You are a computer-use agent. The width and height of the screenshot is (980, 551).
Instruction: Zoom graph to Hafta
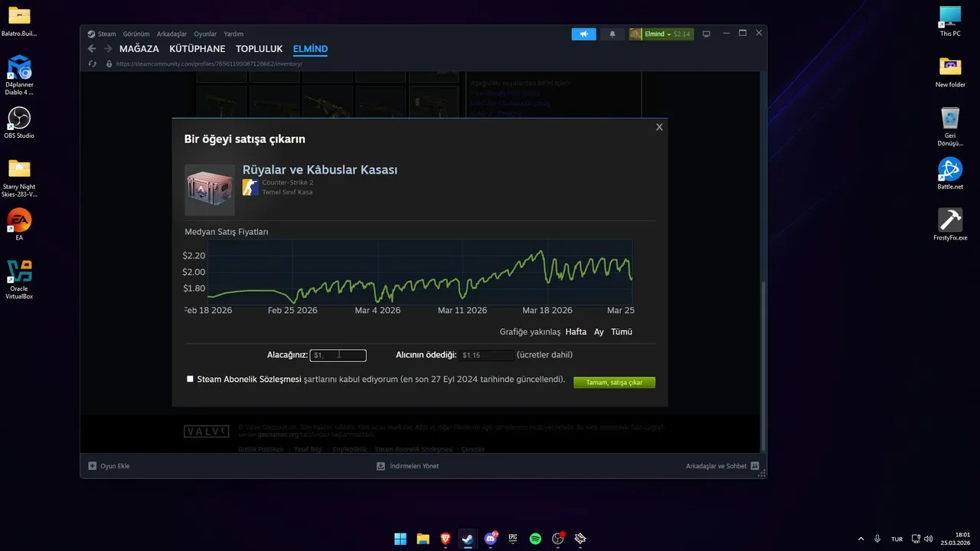(x=576, y=331)
